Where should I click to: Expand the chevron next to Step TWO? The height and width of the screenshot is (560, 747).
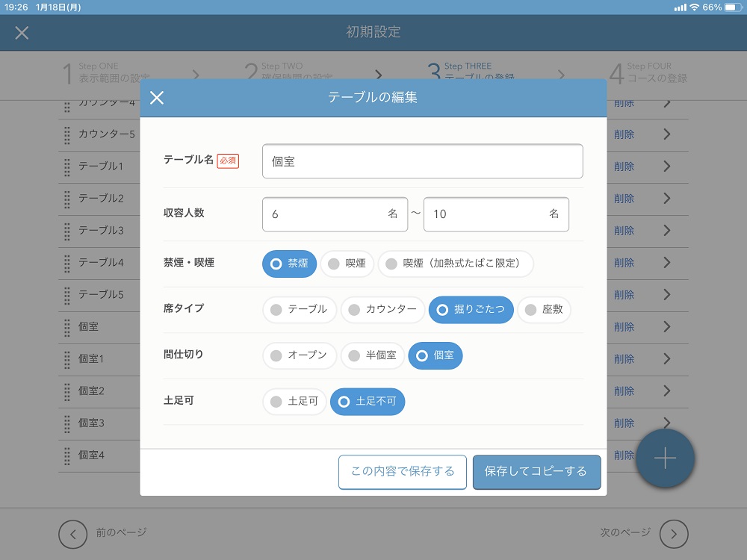378,75
